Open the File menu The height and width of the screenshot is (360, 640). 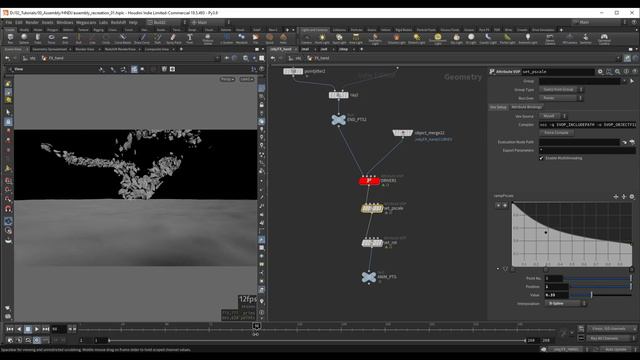point(9,22)
